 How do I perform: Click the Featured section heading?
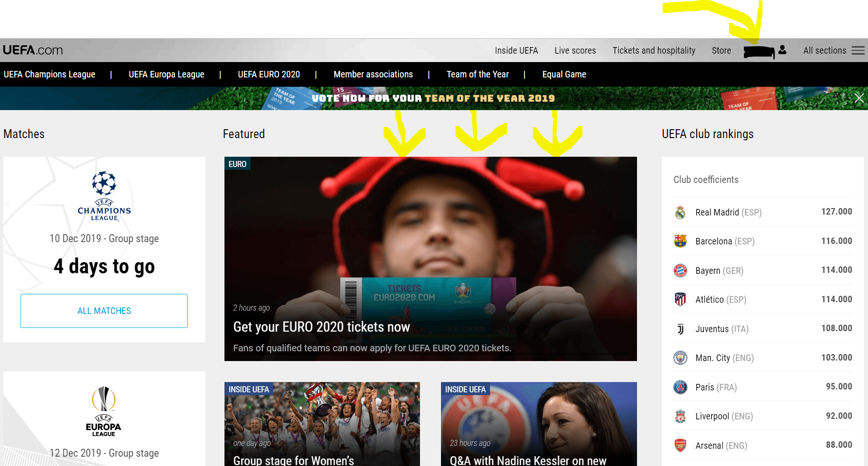pos(244,134)
